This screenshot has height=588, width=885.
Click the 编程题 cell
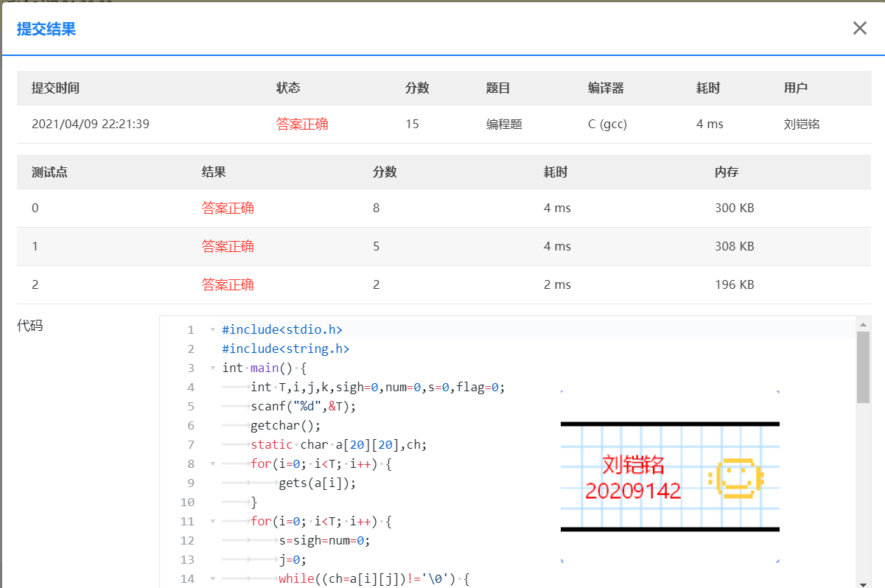click(x=504, y=125)
